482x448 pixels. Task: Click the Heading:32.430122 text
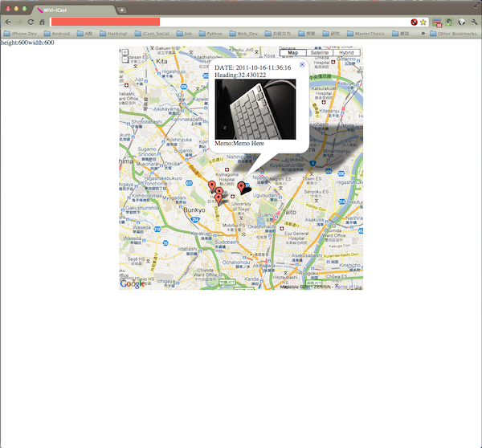(x=240, y=75)
